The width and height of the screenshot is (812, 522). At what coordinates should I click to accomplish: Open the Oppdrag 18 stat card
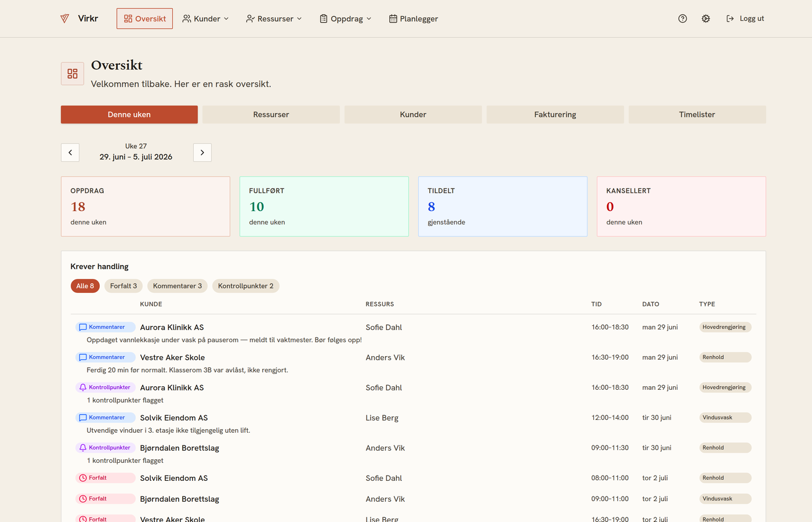click(146, 206)
